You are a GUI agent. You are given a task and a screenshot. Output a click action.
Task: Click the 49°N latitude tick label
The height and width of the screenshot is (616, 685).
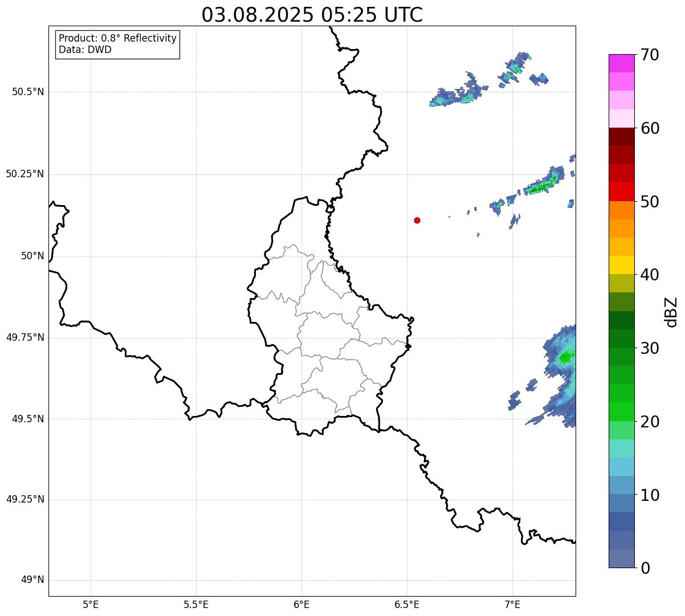(32, 580)
